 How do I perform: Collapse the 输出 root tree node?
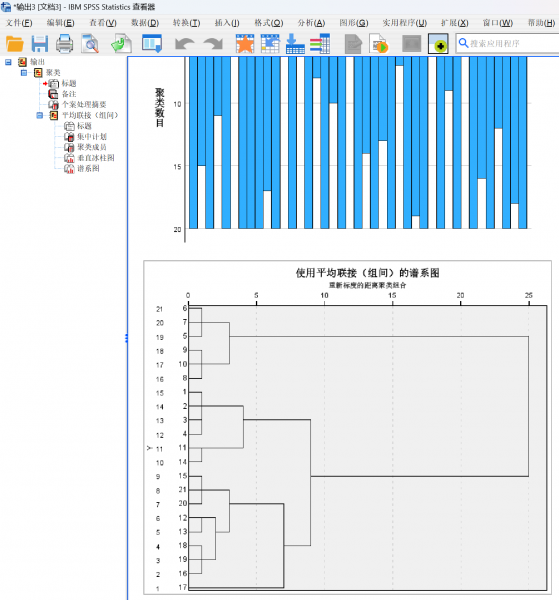tap(8, 62)
